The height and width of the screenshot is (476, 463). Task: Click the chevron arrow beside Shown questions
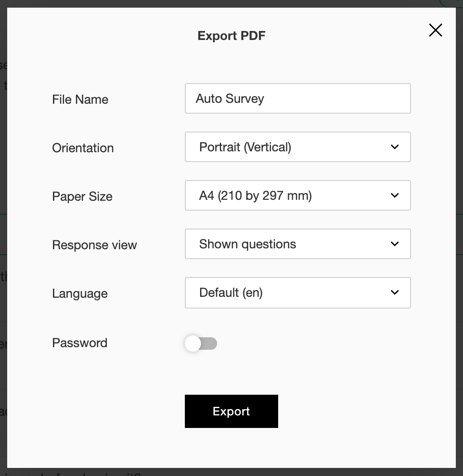pyautogui.click(x=395, y=244)
